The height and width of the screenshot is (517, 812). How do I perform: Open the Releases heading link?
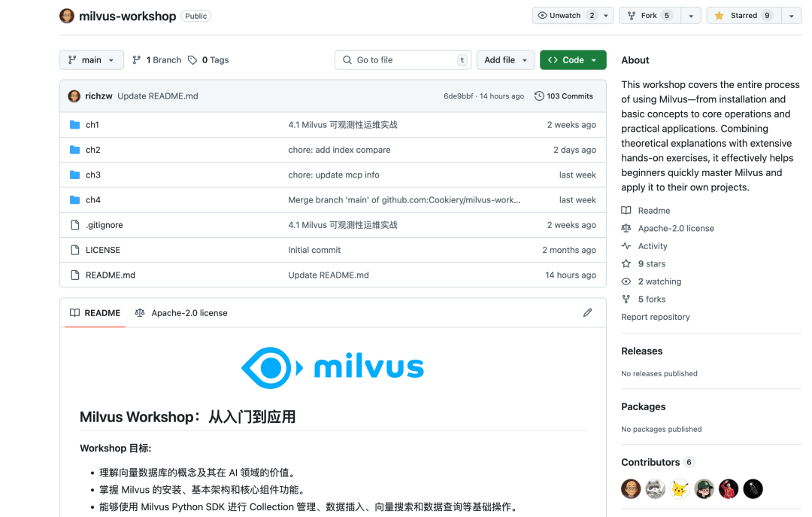point(641,351)
